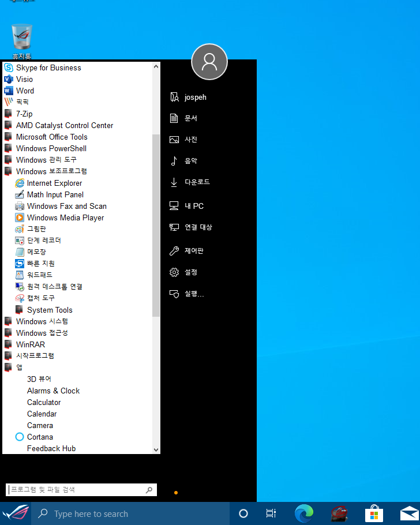The width and height of the screenshot is (420, 525).
Task: Open 내 PC
Action: pos(186,206)
